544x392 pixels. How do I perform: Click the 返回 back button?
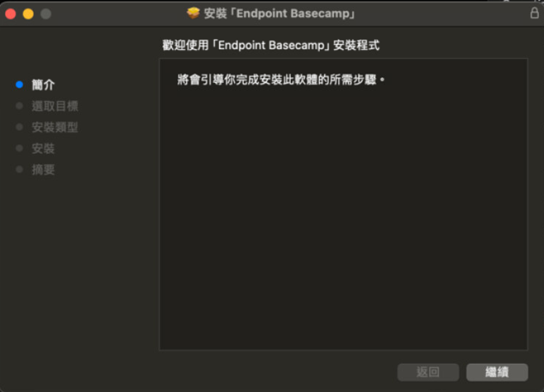(x=428, y=372)
